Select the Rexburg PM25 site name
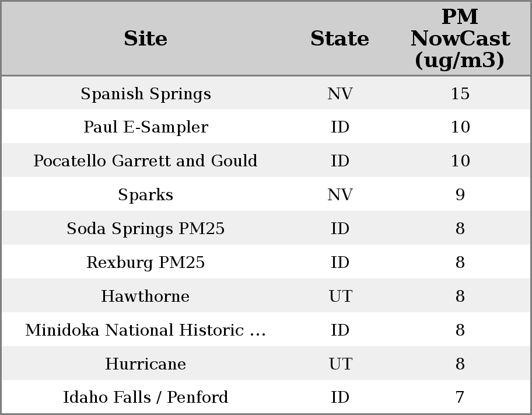The height and width of the screenshot is (415, 532). (x=145, y=263)
